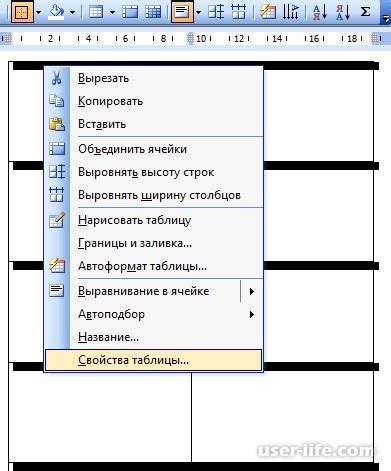391x471 pixels.
Task: Click Distribute Rows Evenly in the toolbar
Action: [216, 12]
